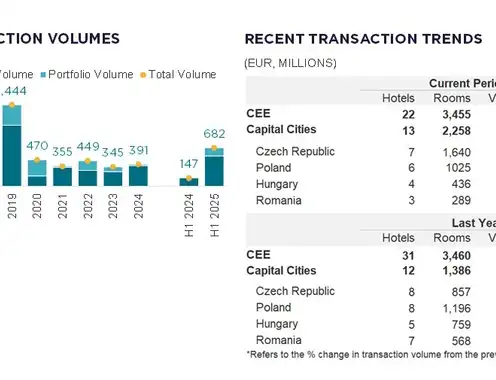Select the 2023 bar in the chart
This screenshot has height=380, width=496.
[x=113, y=177]
